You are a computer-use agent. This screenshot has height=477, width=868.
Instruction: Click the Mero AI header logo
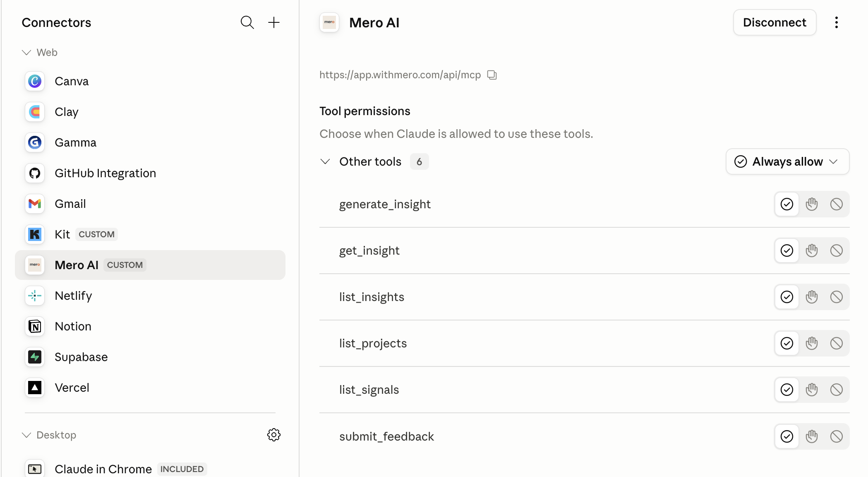pyautogui.click(x=329, y=22)
